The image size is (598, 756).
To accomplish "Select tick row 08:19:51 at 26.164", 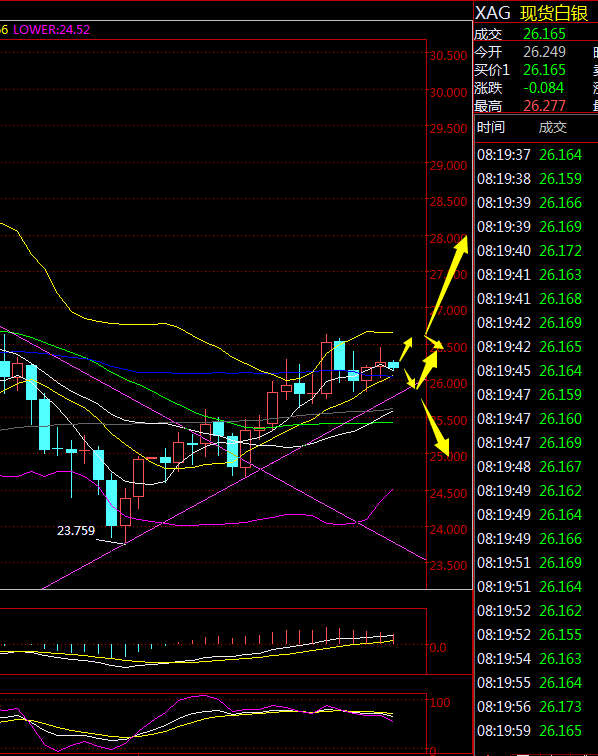I will coord(530,587).
